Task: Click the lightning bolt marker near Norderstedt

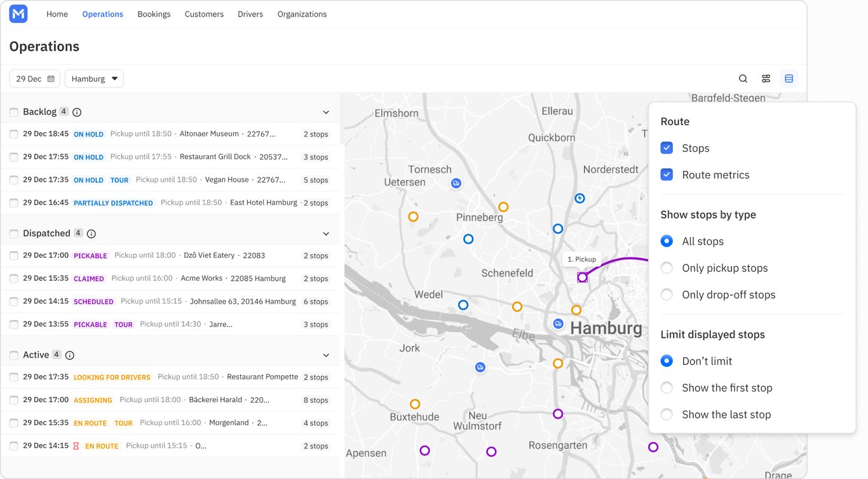Action: coord(580,198)
